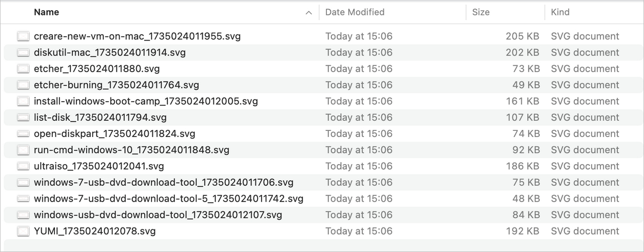Click the etcher-burning file icon
This screenshot has height=252, width=644.
point(23,85)
